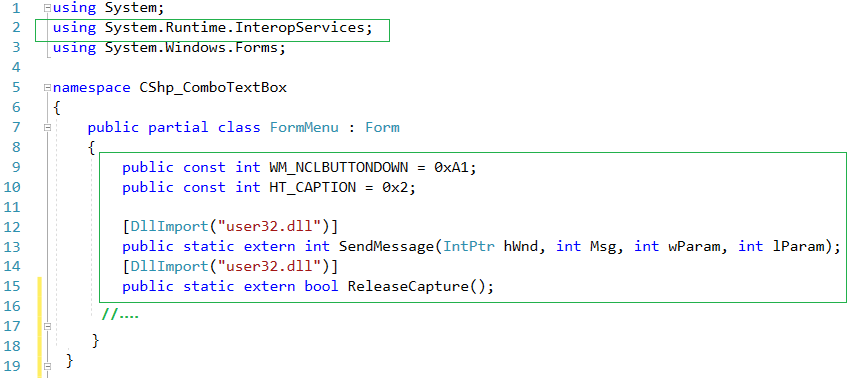Click the IntPtr type in SendMessage parameters

click(469, 247)
